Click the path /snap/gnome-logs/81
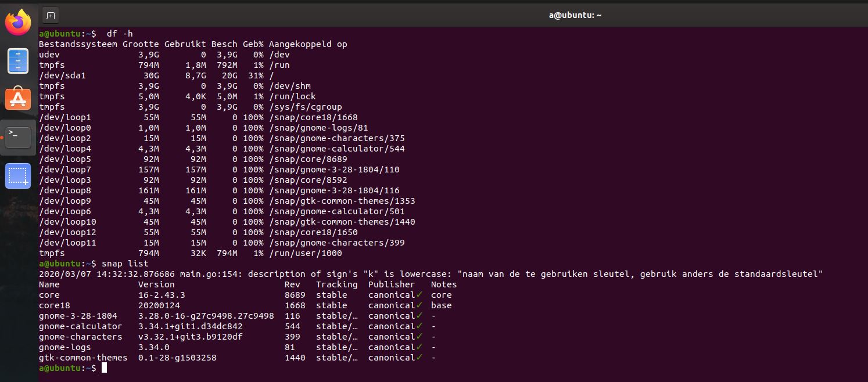This screenshot has height=382, width=868. tap(318, 128)
